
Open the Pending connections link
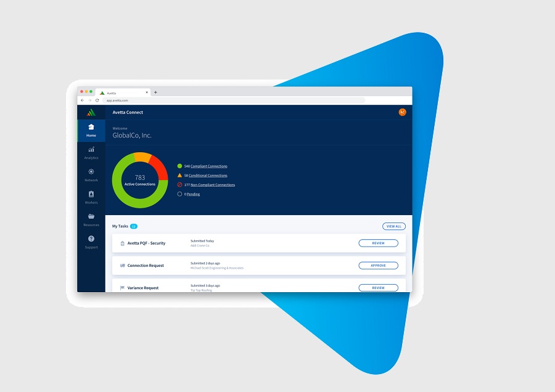coord(193,194)
